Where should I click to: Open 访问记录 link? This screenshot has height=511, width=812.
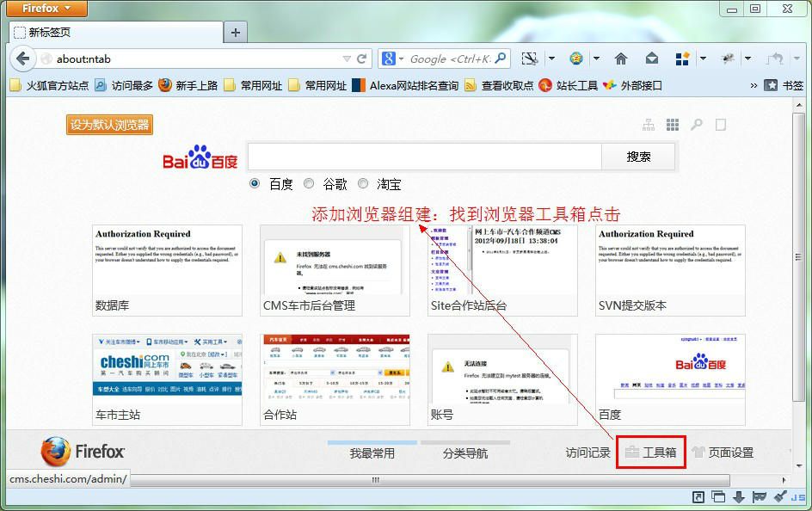click(587, 453)
